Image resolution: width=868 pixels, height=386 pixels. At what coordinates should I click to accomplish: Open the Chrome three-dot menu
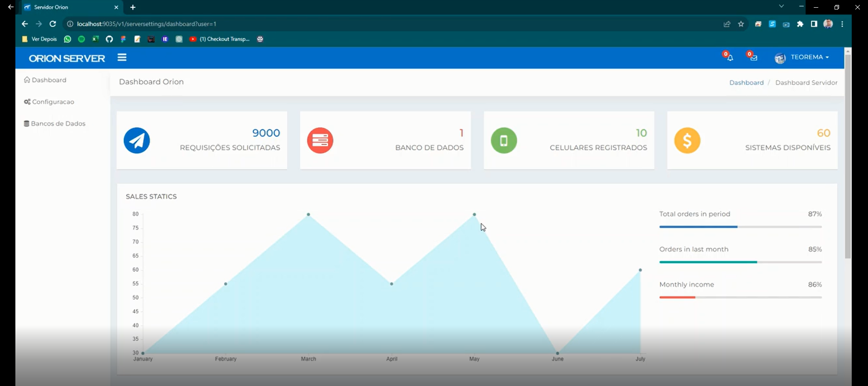(842, 24)
